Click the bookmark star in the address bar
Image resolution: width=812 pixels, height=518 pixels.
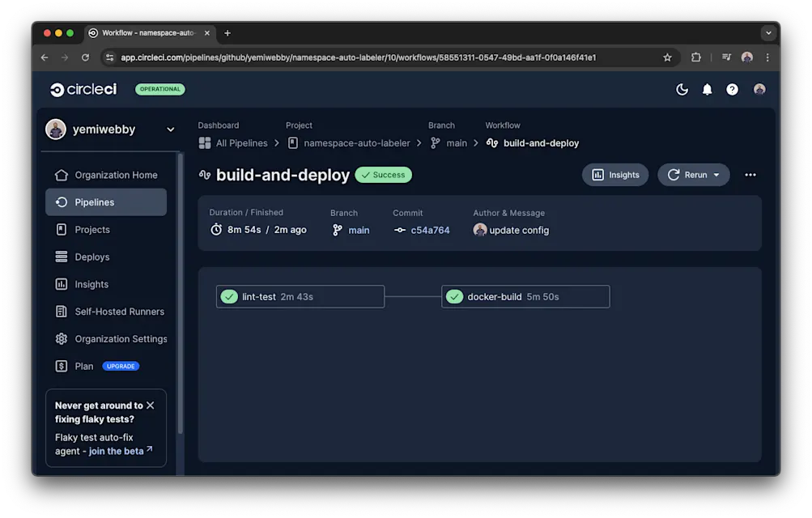(667, 57)
